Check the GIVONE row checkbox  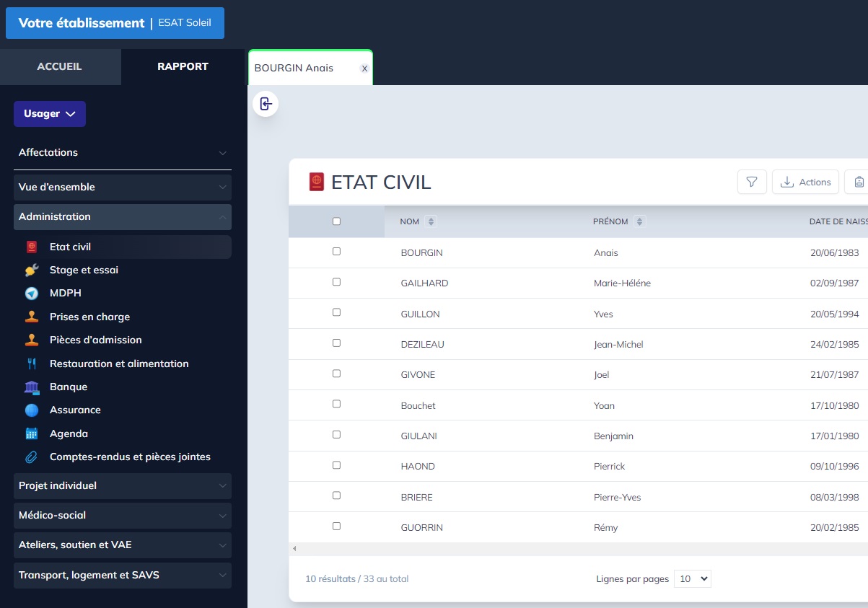pos(336,374)
